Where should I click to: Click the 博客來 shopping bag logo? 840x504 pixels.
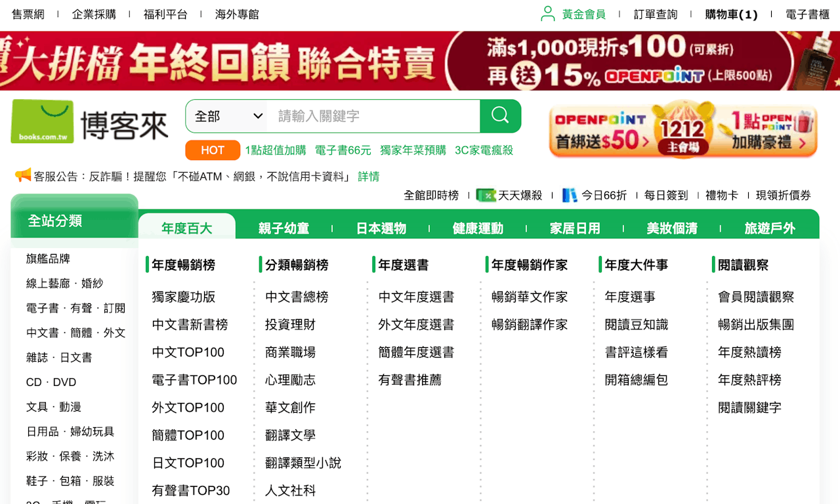point(43,120)
